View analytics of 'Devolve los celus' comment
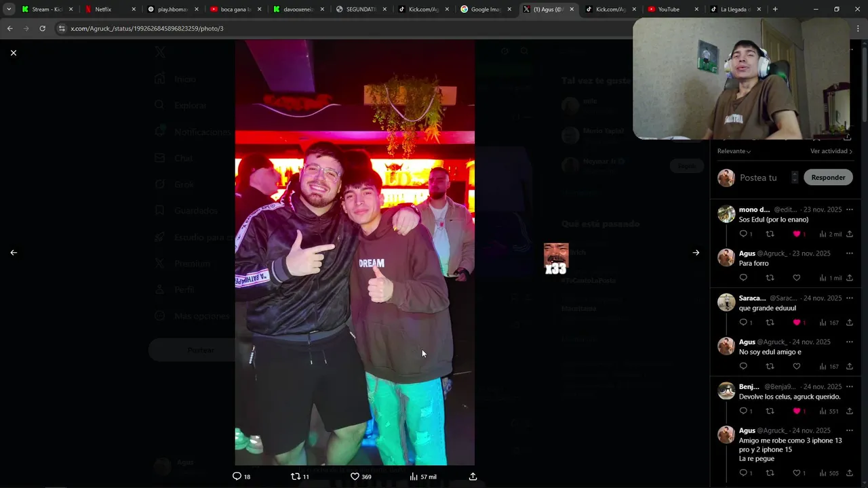 (x=829, y=411)
